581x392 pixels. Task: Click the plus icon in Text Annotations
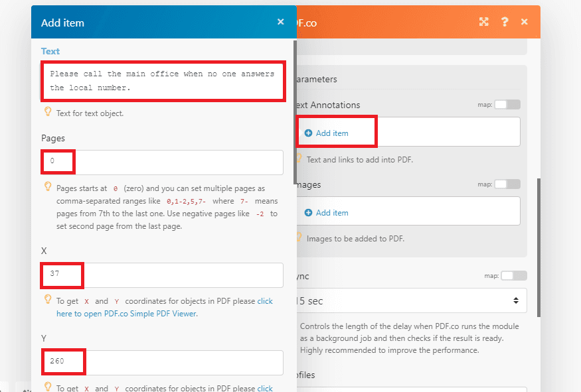click(308, 133)
